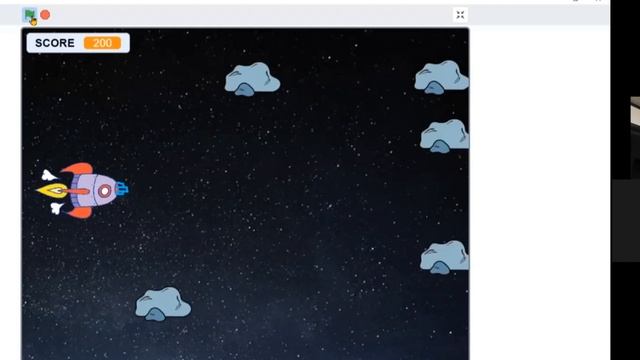This screenshot has height=360, width=640.
Task: Click the green flag to start
Action: [29, 15]
